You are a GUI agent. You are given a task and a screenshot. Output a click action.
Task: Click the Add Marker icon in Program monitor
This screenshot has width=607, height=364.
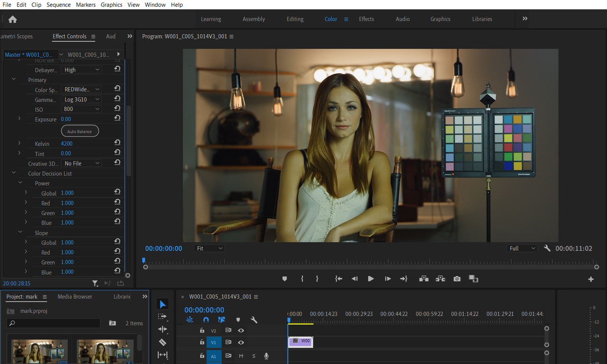pos(285,279)
